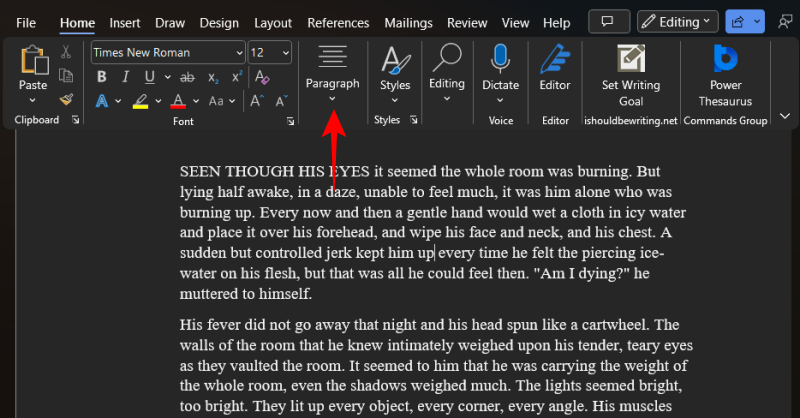
Task: Click the Cut scissors icon
Action: (x=66, y=52)
